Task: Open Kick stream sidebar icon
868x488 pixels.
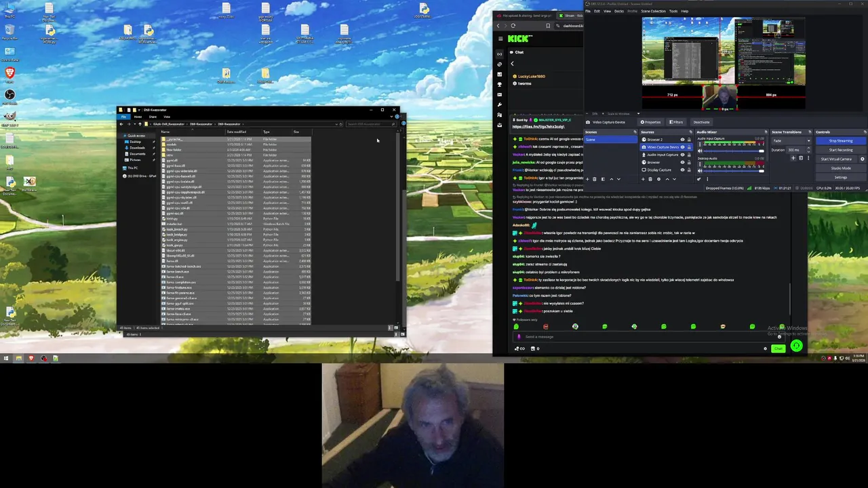Action: click(500, 54)
